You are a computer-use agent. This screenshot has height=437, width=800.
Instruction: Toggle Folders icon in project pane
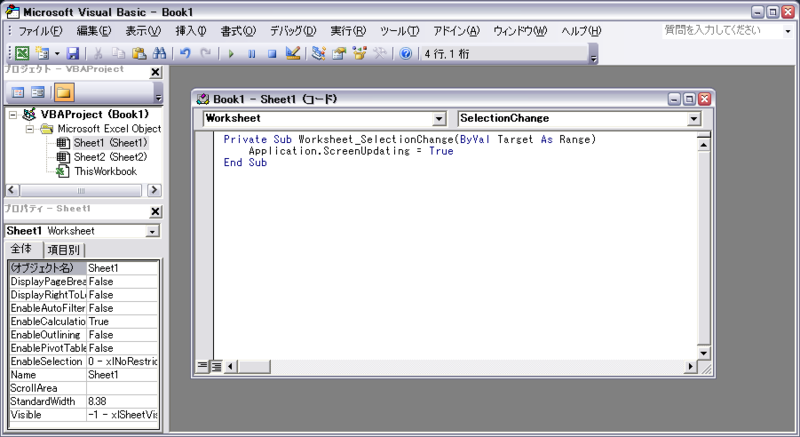[64, 92]
